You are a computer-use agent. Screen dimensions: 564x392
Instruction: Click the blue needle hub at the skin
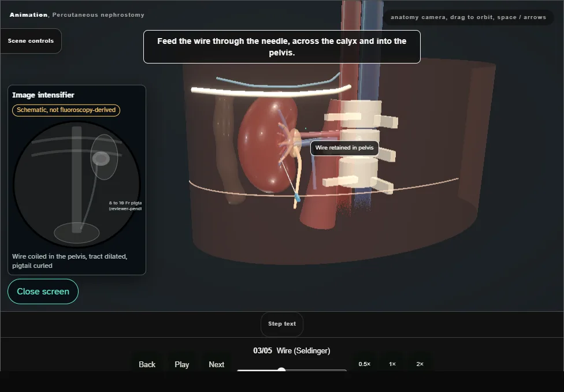click(x=297, y=197)
